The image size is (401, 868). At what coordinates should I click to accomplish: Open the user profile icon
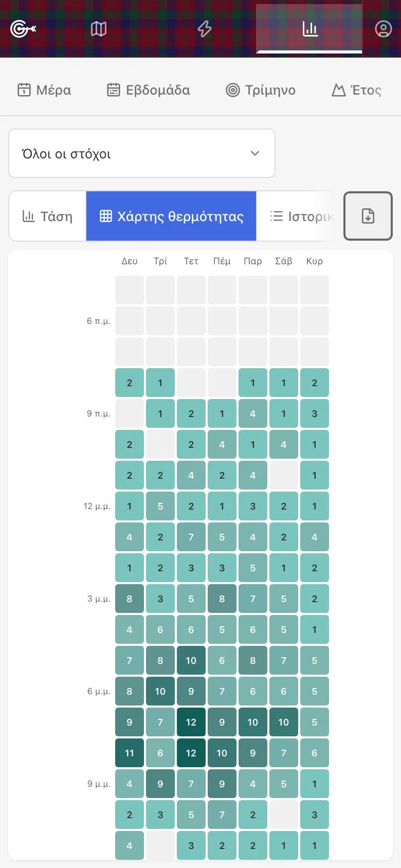pos(383,29)
